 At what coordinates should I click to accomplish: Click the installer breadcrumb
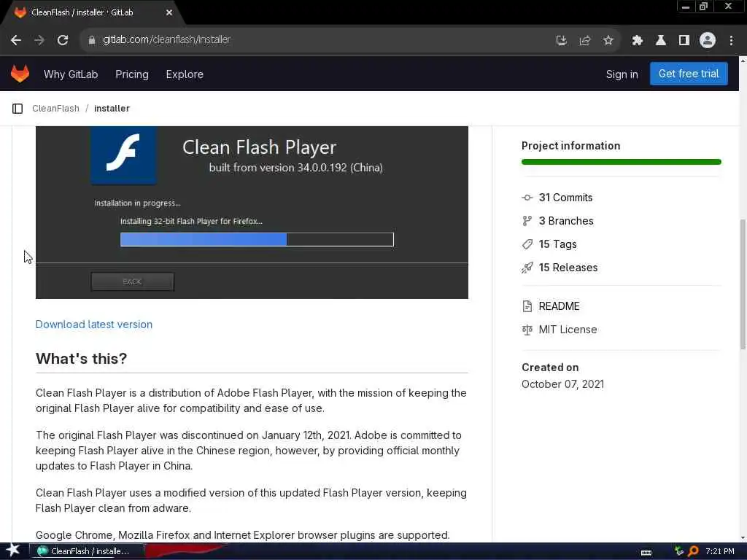pos(112,109)
